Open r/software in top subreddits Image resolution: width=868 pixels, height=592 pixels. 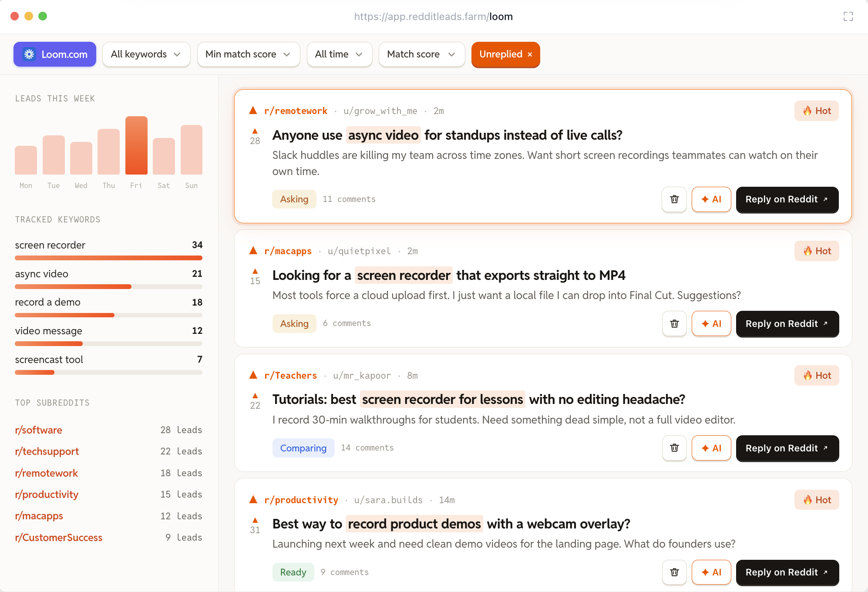pyautogui.click(x=38, y=430)
